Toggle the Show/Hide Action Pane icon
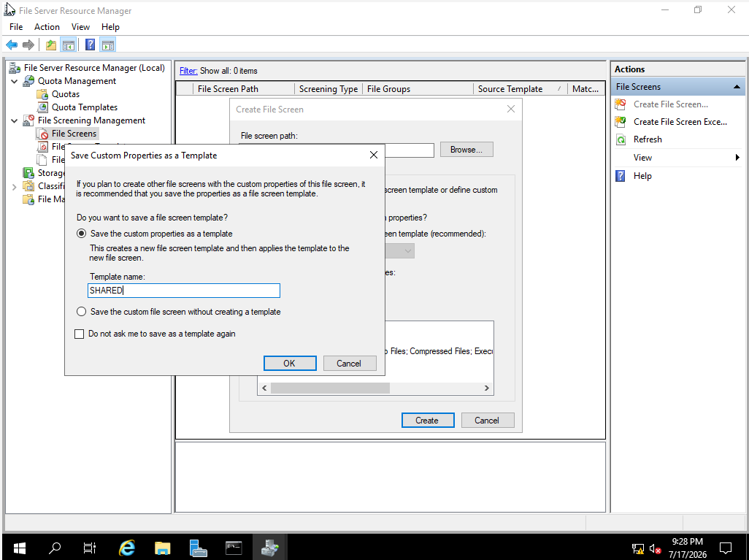 pos(108,45)
